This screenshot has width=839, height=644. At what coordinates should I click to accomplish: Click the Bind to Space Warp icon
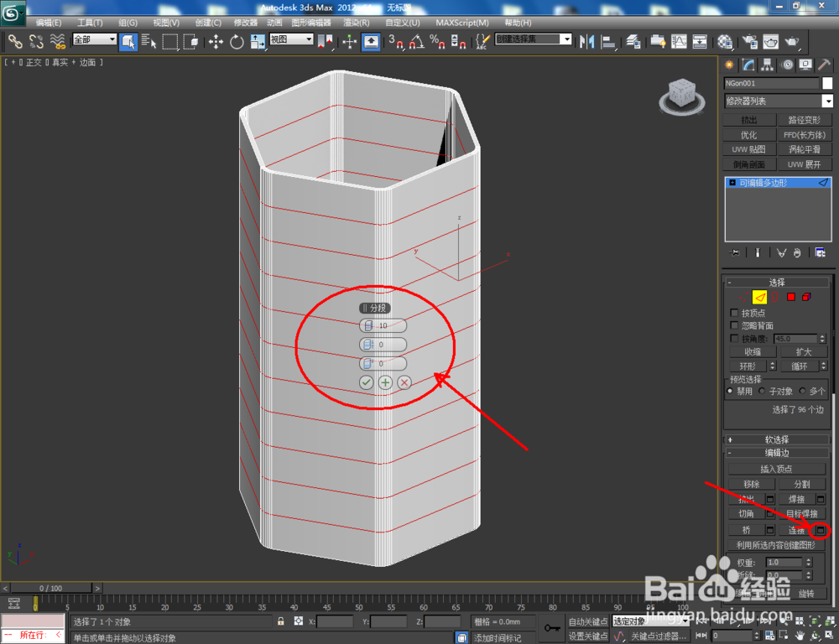[x=58, y=41]
